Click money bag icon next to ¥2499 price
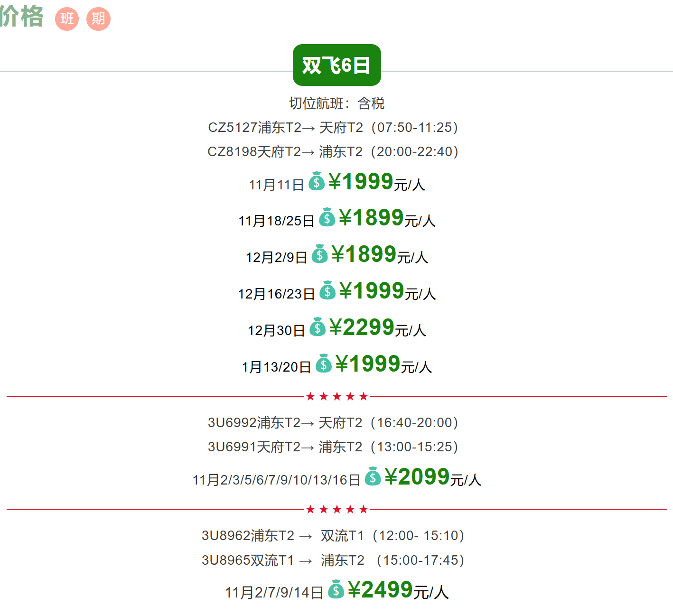This screenshot has height=616, width=673. pos(336,589)
